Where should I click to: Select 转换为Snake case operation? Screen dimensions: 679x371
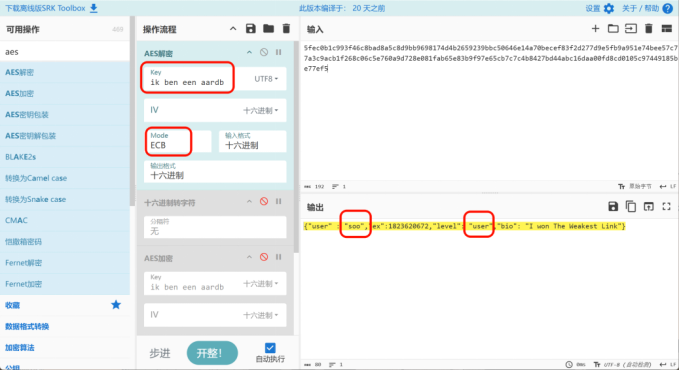(65, 199)
